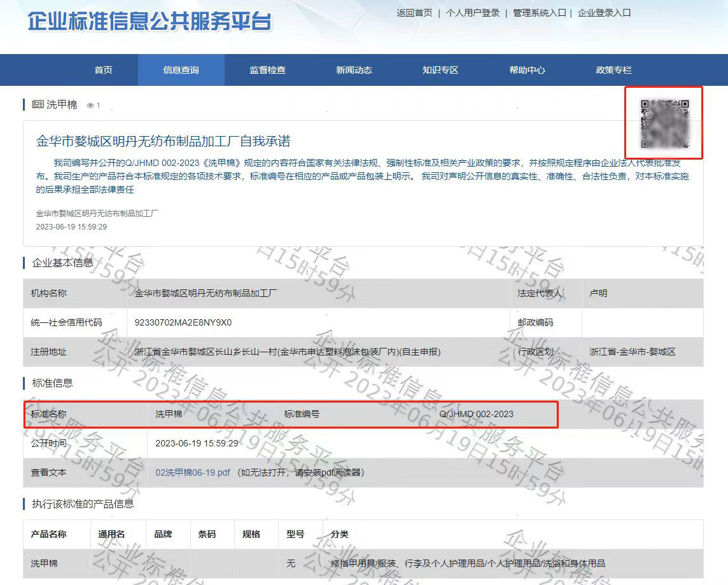
Task: Open the 信息查询 navigation tab
Action: [181, 70]
